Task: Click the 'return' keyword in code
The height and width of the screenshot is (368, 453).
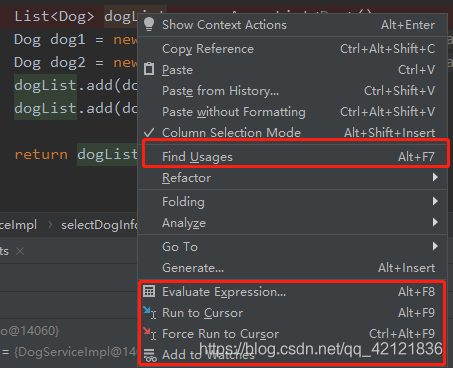Action: click(41, 154)
